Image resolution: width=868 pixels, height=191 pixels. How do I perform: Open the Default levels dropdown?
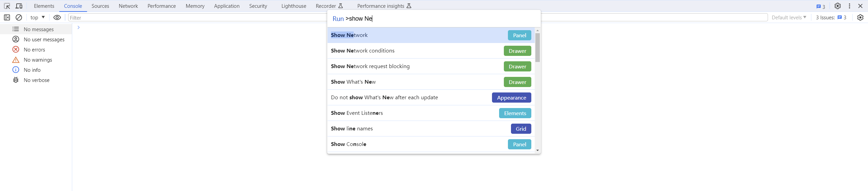point(789,18)
